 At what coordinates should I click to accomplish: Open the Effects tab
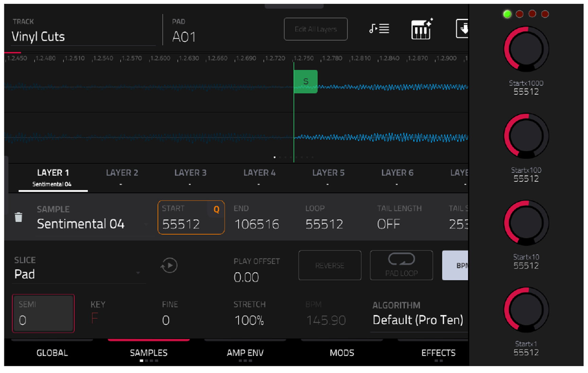tap(438, 353)
